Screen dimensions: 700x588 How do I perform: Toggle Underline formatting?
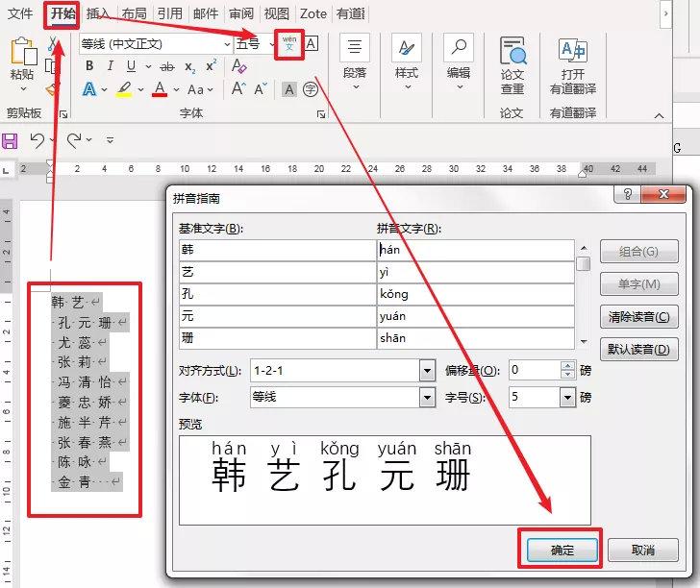pos(131,66)
